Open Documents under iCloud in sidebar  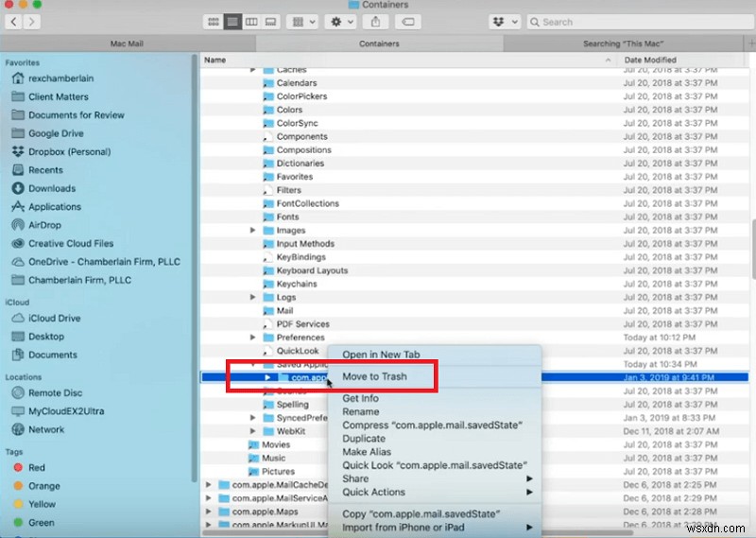[53, 355]
